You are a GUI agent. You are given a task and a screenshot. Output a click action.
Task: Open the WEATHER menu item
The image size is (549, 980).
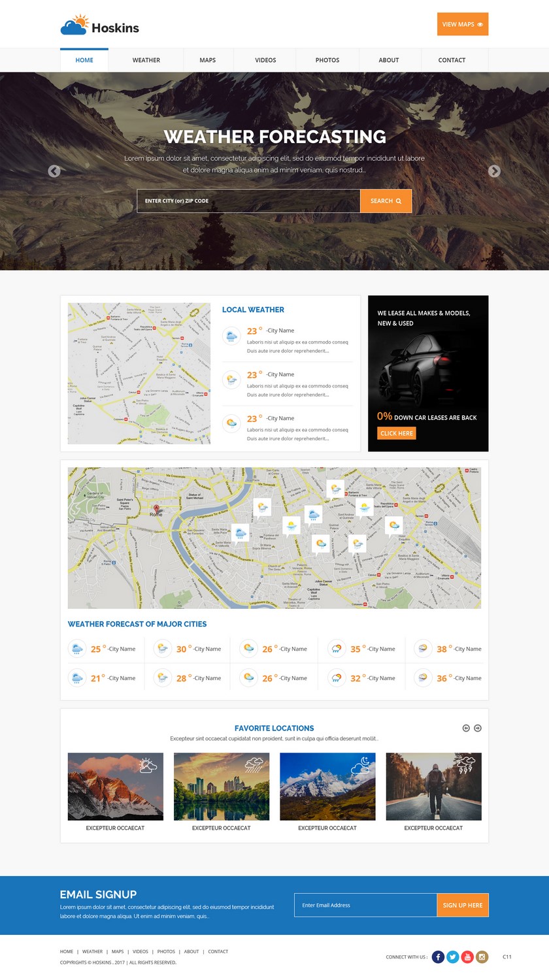146,60
